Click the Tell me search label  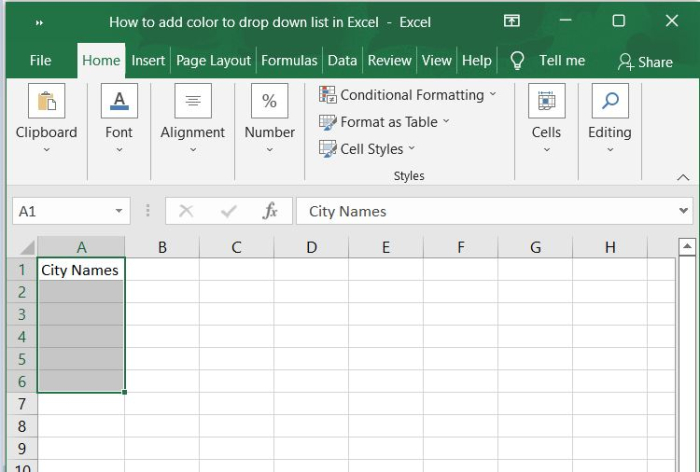[x=562, y=60]
